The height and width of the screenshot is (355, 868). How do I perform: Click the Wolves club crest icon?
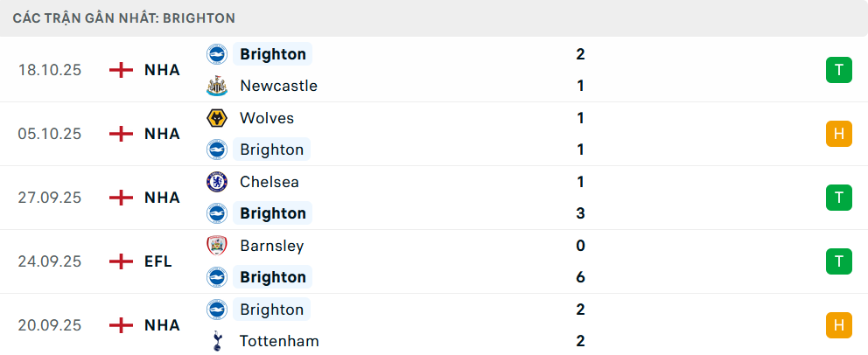click(x=216, y=118)
